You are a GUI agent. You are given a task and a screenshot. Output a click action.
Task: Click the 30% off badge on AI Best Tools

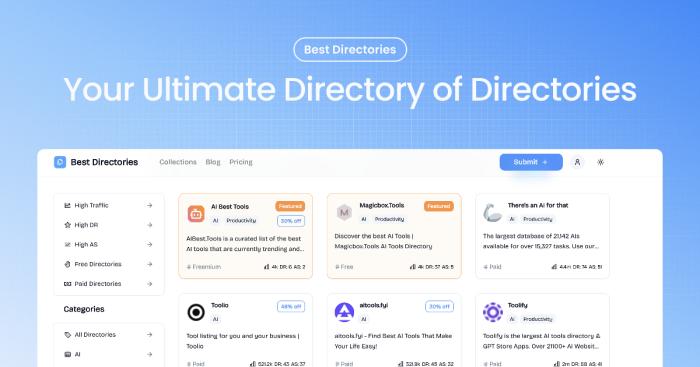[x=291, y=221]
